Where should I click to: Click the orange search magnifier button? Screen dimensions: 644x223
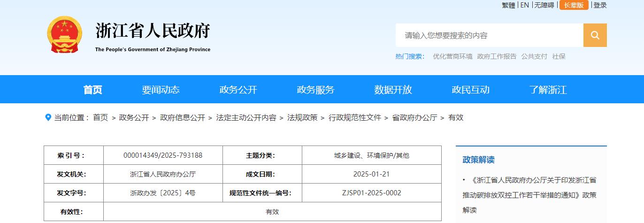tap(595, 35)
